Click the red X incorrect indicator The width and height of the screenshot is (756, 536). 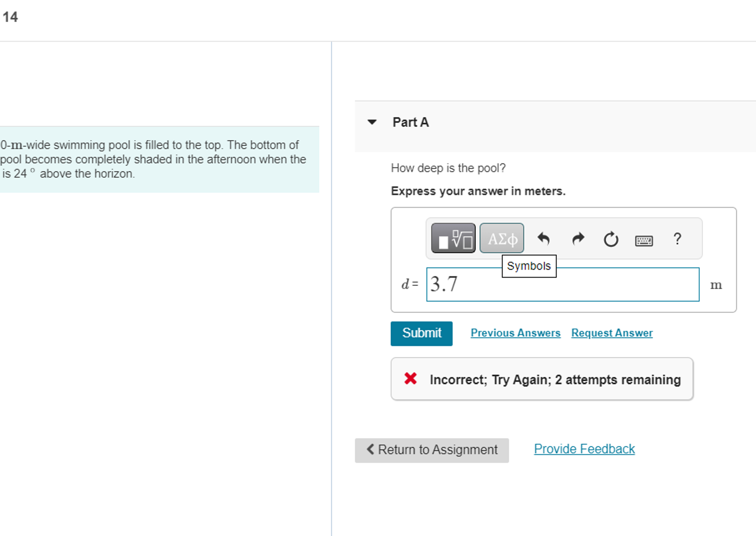[410, 379]
